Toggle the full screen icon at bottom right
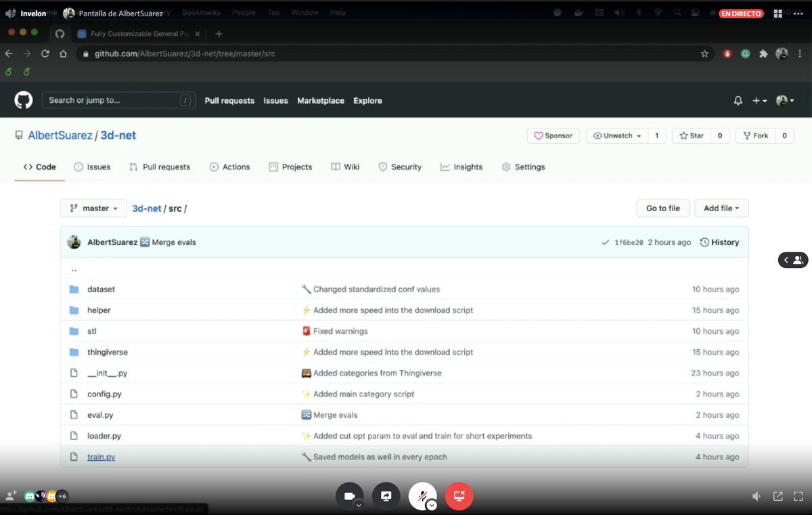 pyautogui.click(x=798, y=496)
